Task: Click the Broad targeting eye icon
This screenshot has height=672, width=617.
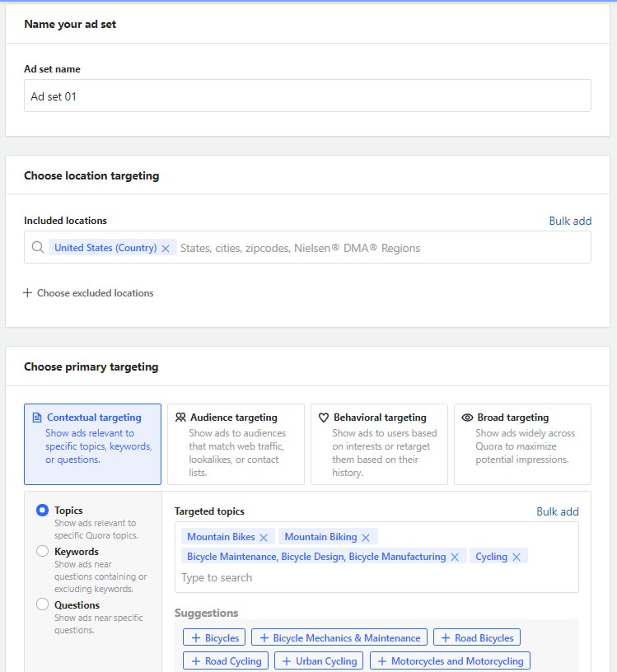Action: click(x=467, y=418)
